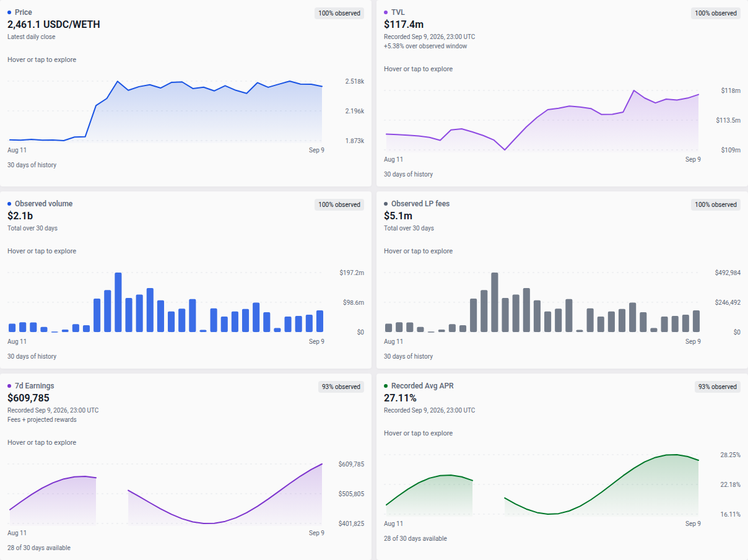Click Total over 30 days under $2.1b
This screenshot has width=748, height=560.
click(32, 228)
